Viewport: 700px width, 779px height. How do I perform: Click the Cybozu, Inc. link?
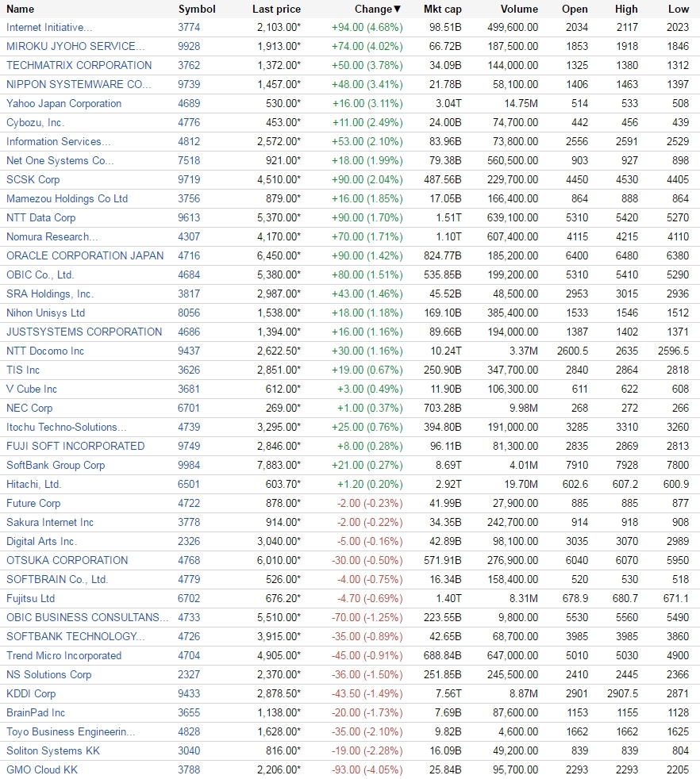coord(35,123)
